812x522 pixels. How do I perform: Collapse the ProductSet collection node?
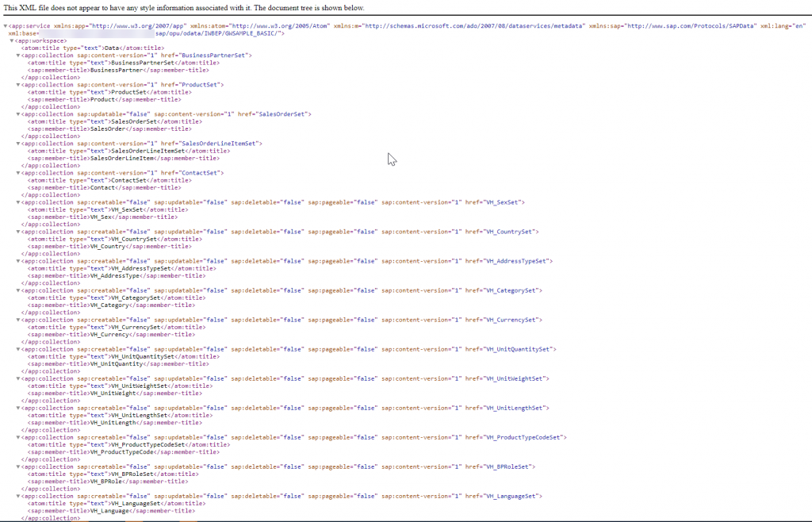[x=17, y=84]
